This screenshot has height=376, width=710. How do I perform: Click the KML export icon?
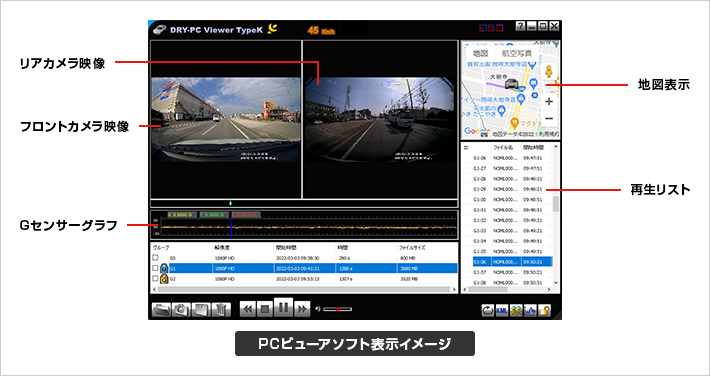click(x=502, y=310)
